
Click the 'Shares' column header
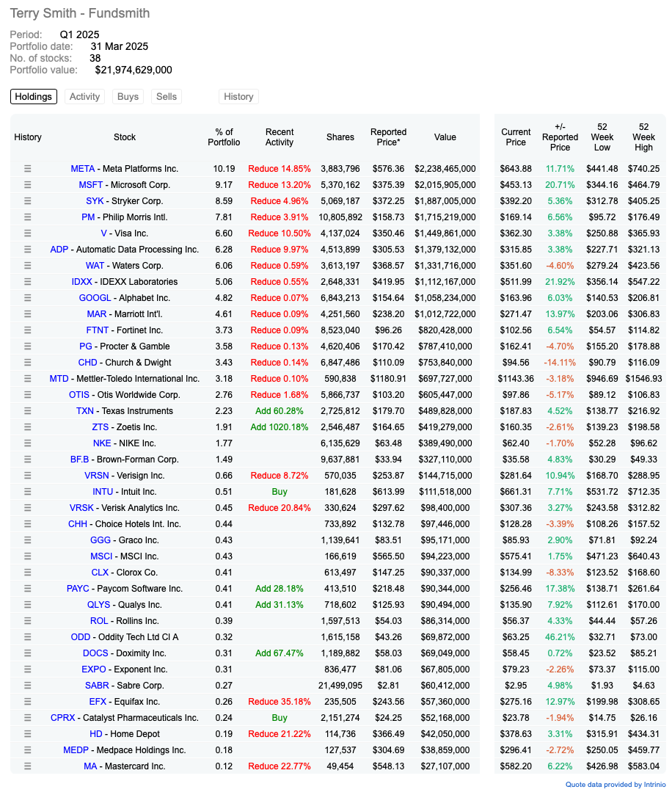click(x=340, y=137)
